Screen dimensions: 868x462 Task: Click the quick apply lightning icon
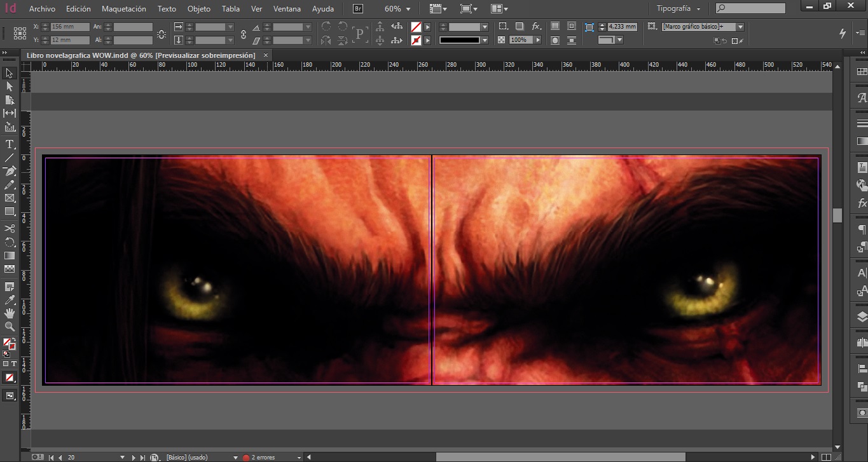tap(843, 33)
